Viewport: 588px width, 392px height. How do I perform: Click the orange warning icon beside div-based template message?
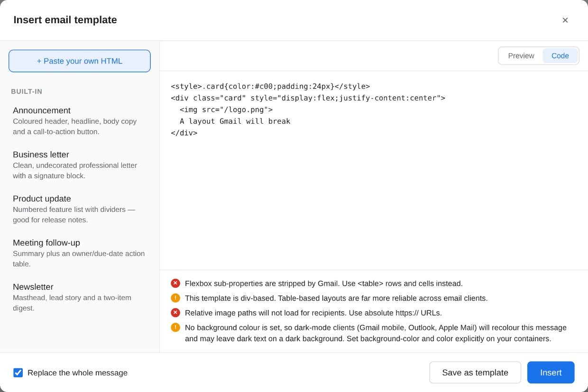coord(175,298)
